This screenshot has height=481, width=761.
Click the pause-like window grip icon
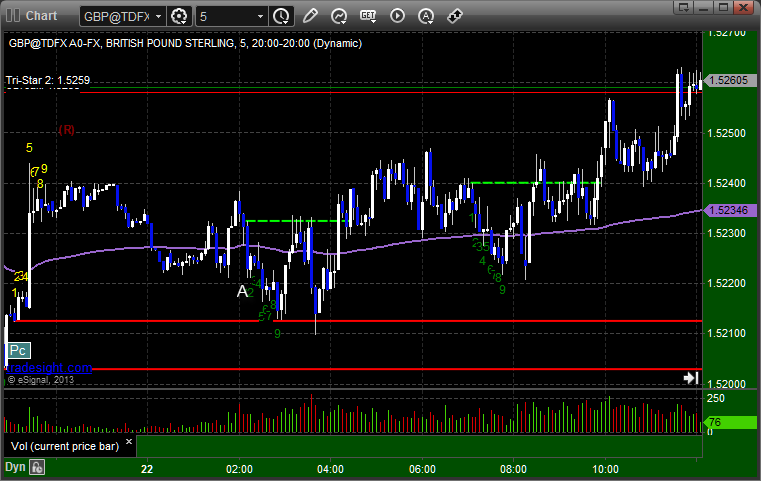[x=13, y=16]
